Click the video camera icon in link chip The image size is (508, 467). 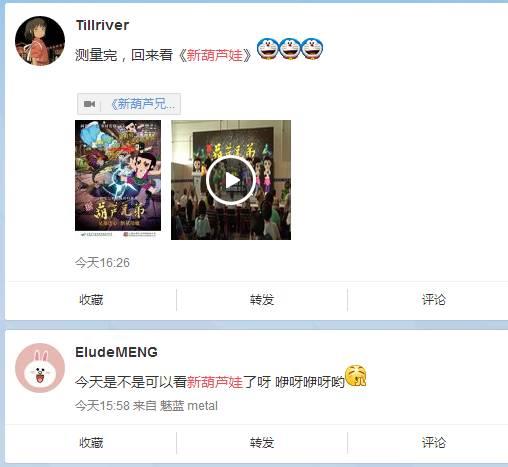tap(89, 104)
